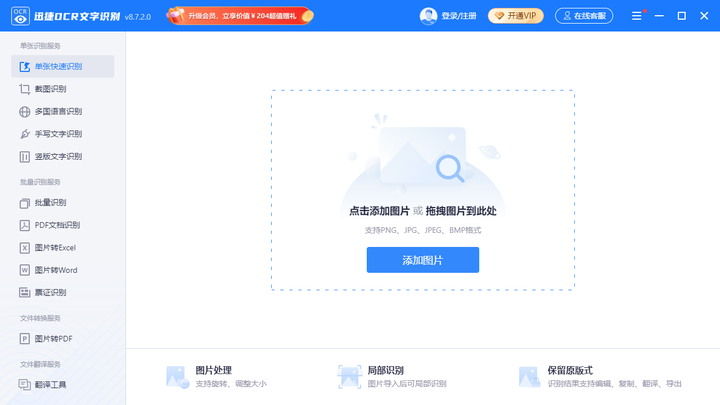Open 图片转PDF file conversion
The image size is (720, 405).
point(62,338)
